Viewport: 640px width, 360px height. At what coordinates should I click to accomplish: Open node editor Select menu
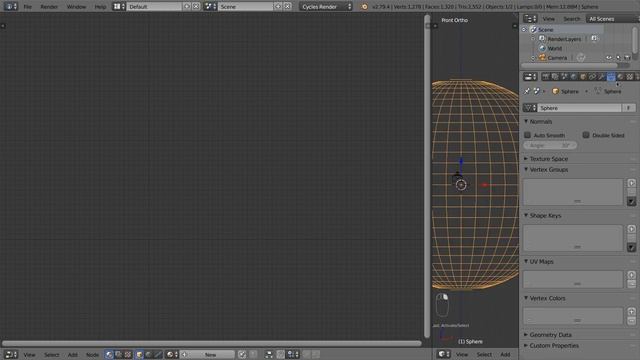pos(52,355)
